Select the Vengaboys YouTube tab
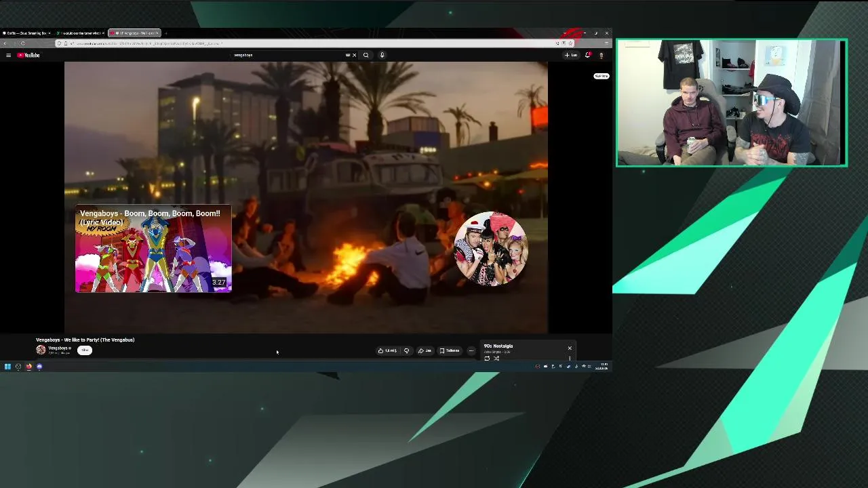Image resolution: width=868 pixels, height=488 pixels. (x=134, y=33)
